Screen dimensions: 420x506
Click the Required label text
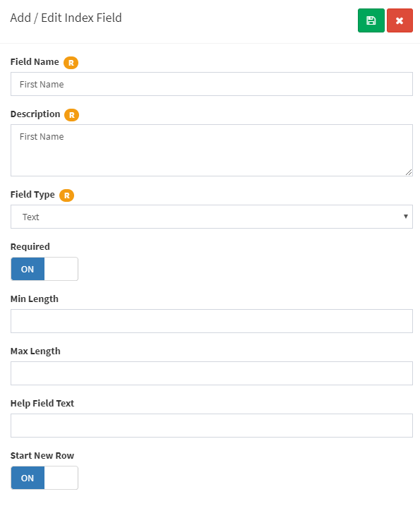[30, 247]
